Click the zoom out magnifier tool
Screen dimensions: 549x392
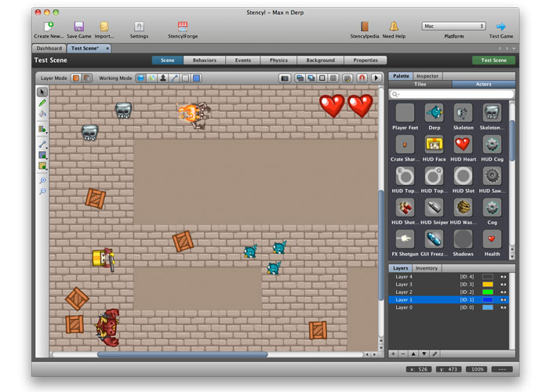point(42,191)
